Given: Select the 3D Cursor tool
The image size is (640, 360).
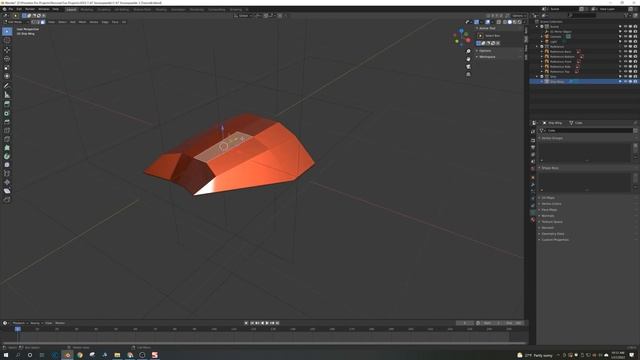Looking at the screenshot, I should point(7,40).
